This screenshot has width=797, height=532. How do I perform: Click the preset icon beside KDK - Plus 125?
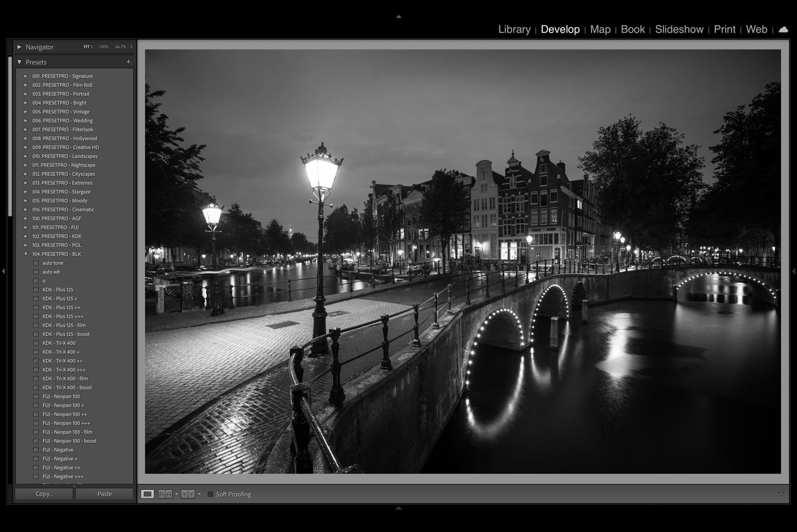[x=36, y=290]
